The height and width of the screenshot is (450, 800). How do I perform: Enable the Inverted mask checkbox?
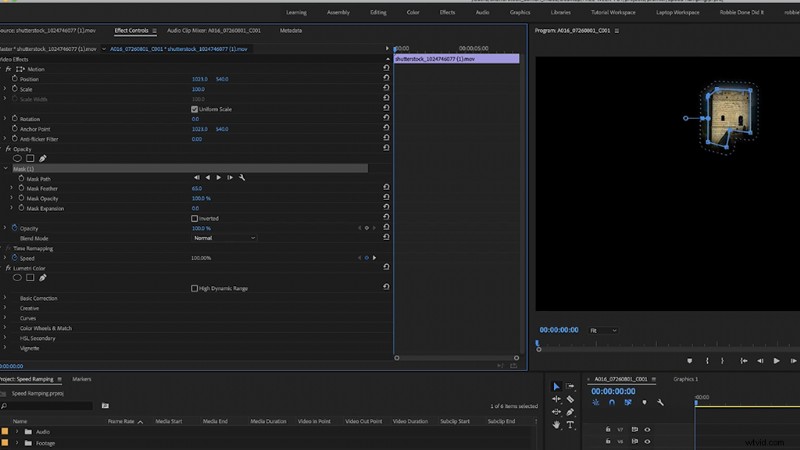pos(194,218)
